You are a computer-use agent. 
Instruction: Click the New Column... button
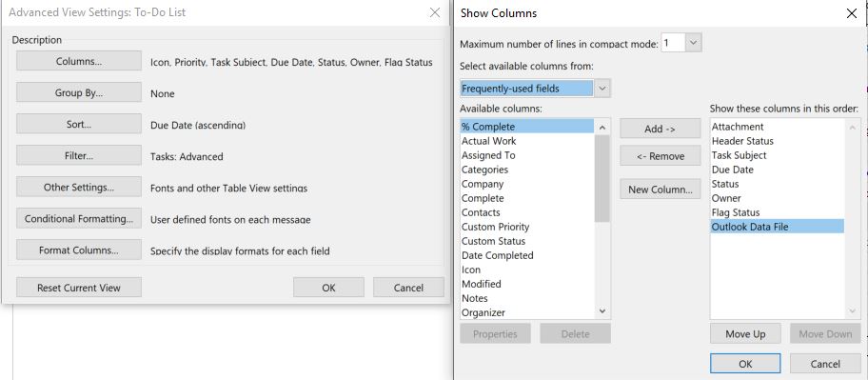coord(660,190)
